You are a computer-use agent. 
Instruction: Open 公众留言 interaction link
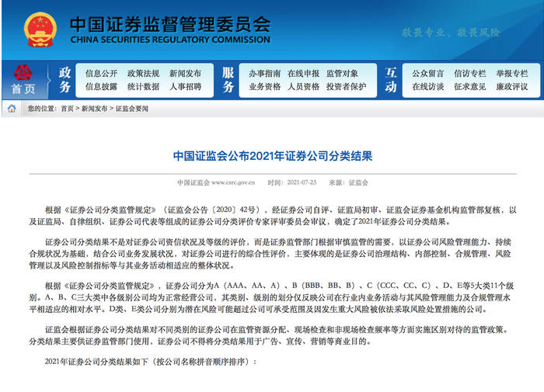[427, 74]
